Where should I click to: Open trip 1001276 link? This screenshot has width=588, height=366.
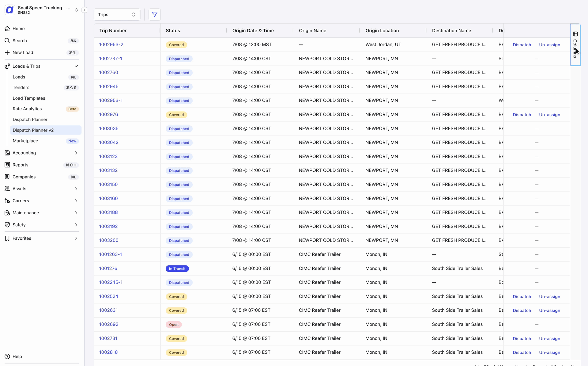(x=108, y=268)
